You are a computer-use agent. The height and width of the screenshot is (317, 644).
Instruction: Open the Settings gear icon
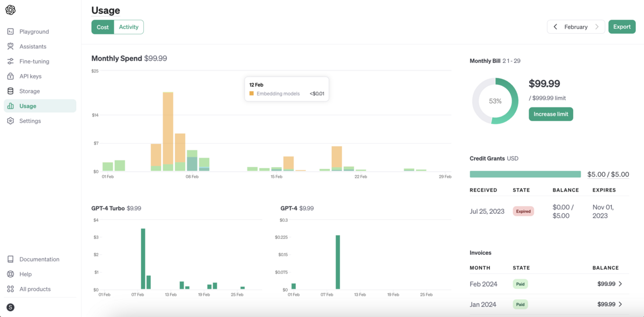10,121
